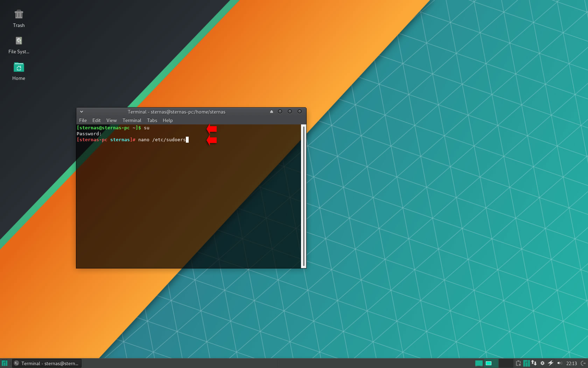
Task: Click the Manjaro update notifier tray icon
Action: coord(526,363)
